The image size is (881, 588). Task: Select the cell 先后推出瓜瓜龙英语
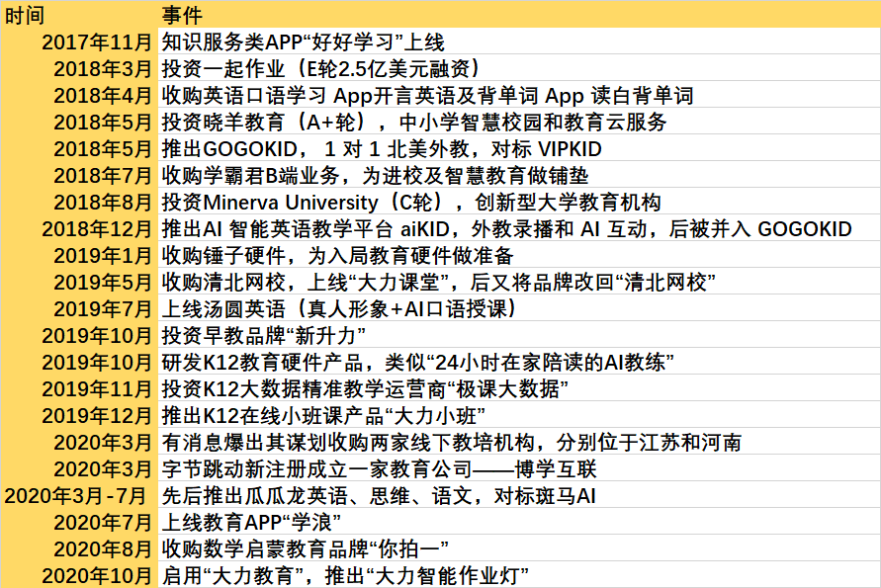coord(519,495)
